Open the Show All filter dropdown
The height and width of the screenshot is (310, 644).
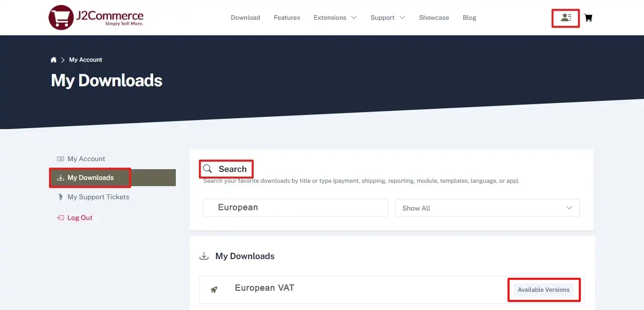[x=487, y=208]
